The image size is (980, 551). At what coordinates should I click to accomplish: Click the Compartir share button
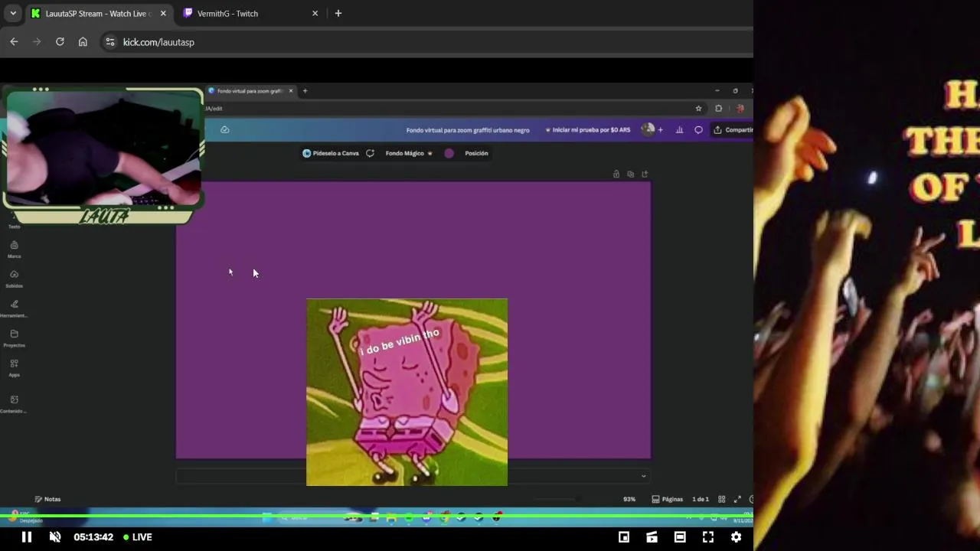pos(733,130)
